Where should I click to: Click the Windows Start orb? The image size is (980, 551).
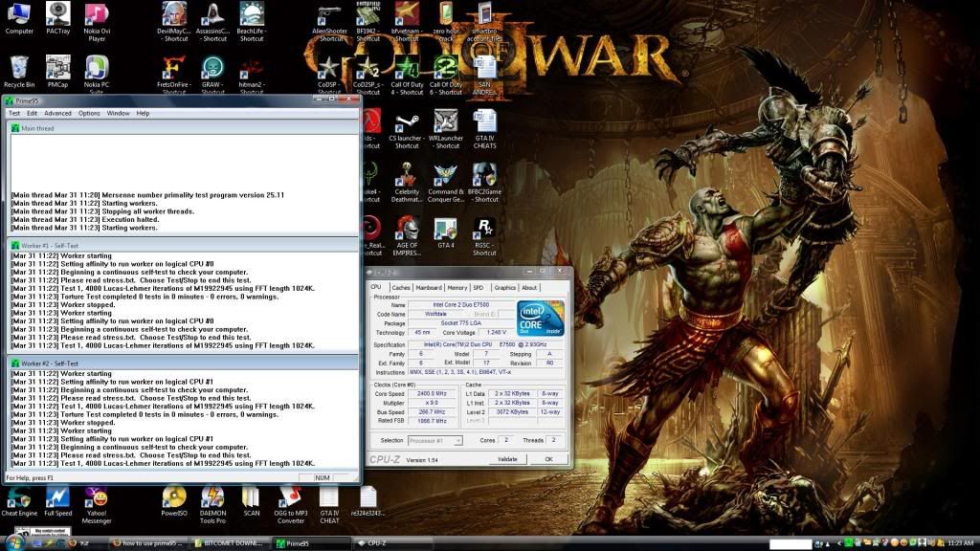pyautogui.click(x=13, y=542)
